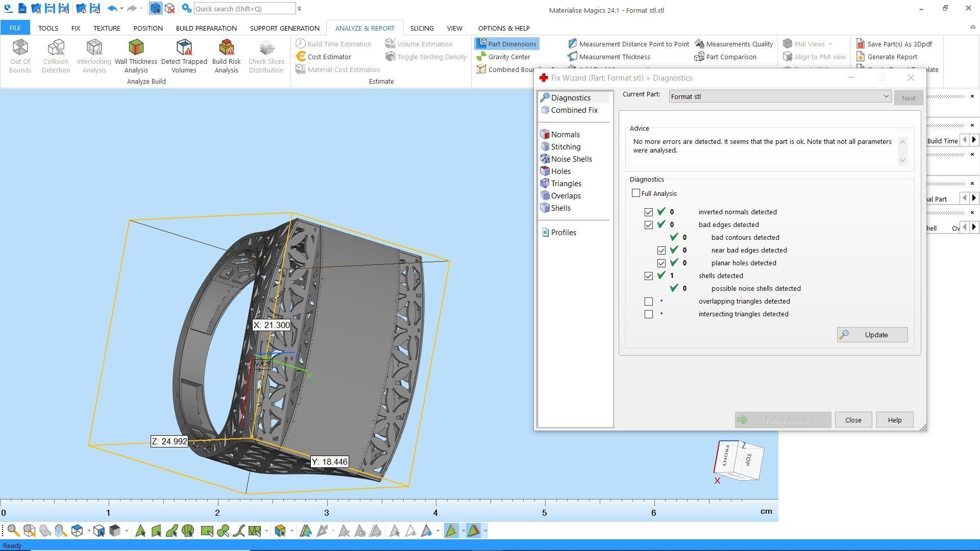Uncheck inverted normals detected checkbox
The width and height of the screenshot is (980, 551).
click(649, 212)
